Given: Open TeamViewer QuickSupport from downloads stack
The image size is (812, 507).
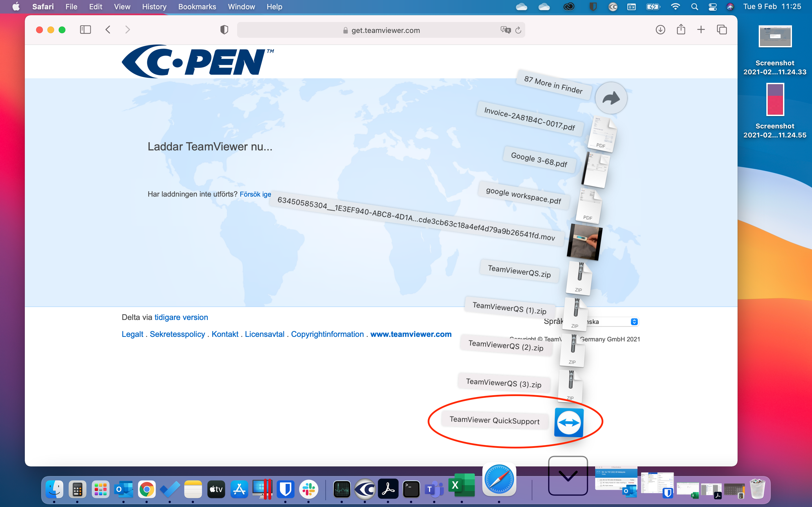Looking at the screenshot, I should click(568, 422).
